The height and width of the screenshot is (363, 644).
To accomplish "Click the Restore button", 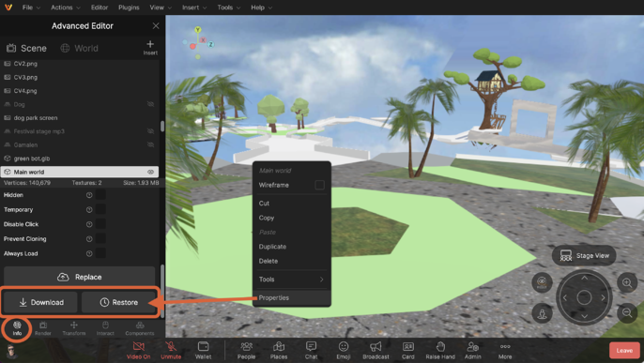I will pos(118,302).
